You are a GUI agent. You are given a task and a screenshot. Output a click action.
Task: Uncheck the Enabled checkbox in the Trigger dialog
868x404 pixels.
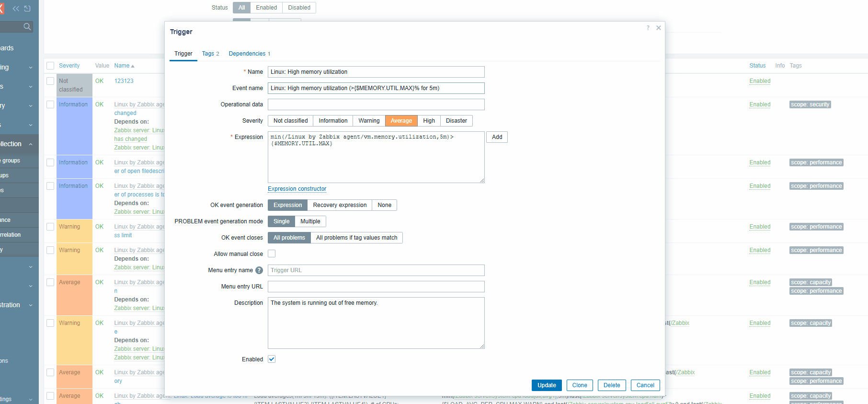click(x=272, y=359)
